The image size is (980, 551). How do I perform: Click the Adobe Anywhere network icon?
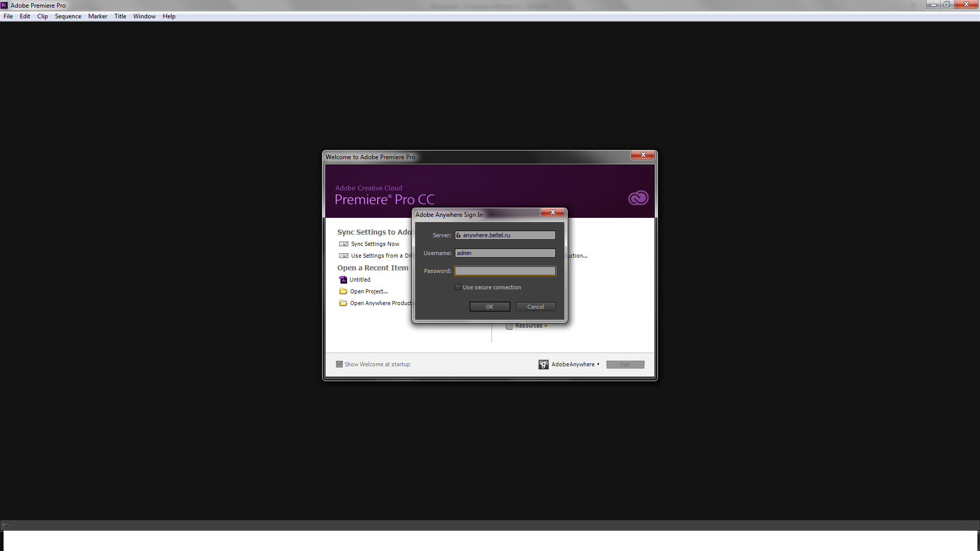pos(543,364)
